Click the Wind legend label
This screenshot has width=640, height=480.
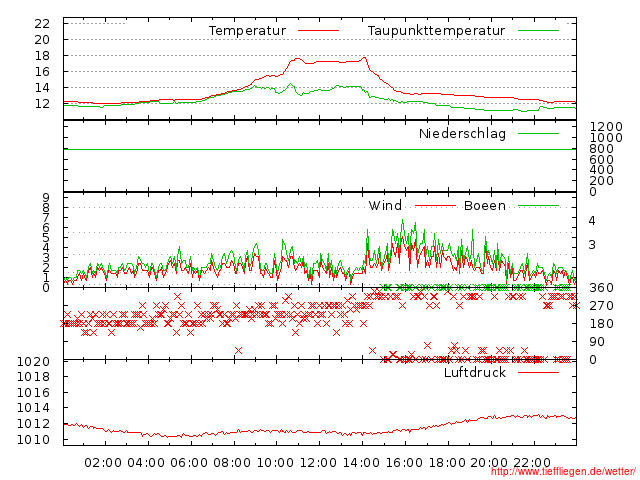[385, 205]
